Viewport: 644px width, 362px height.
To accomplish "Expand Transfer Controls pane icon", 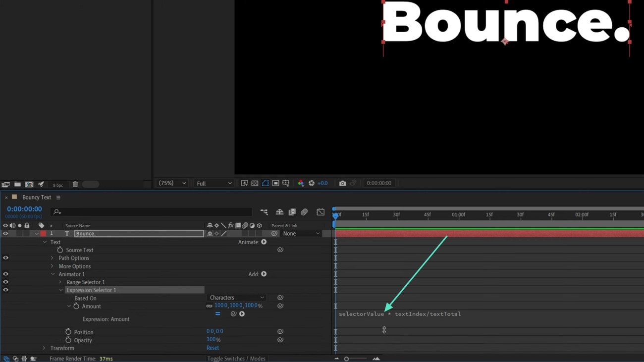I will tap(15, 359).
